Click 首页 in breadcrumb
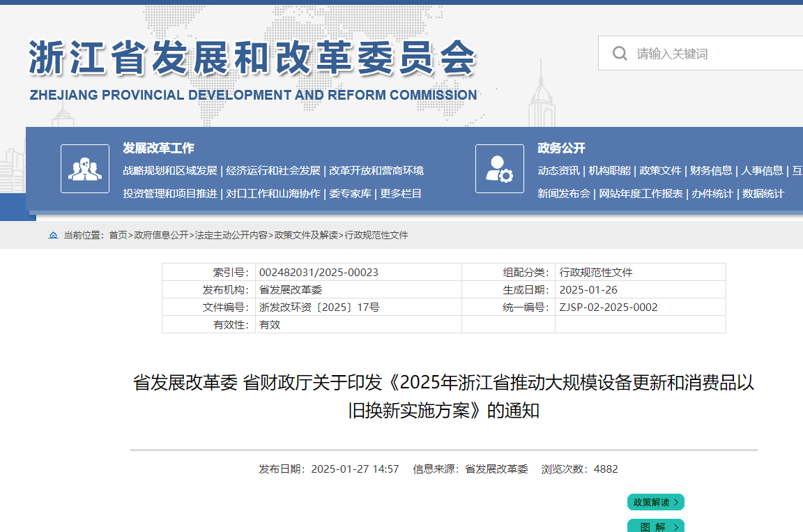This screenshot has height=532, width=803. (118, 236)
